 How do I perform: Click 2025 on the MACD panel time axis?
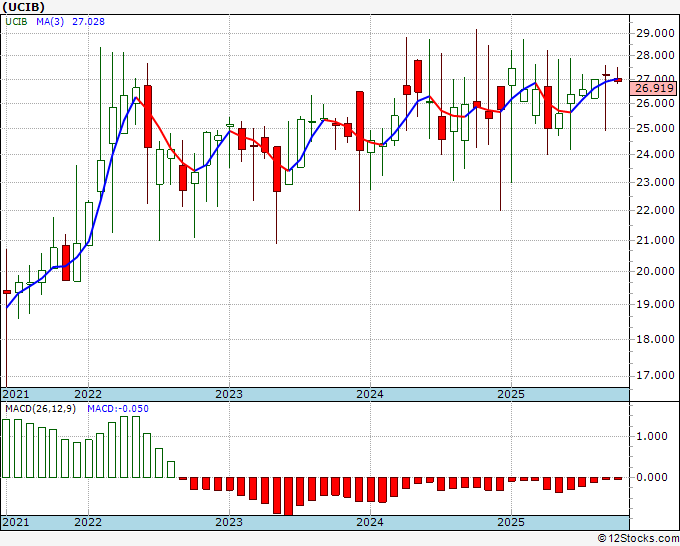(x=511, y=522)
